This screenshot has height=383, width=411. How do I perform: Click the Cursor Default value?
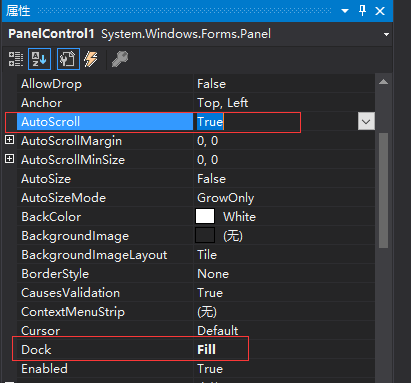[x=218, y=331]
